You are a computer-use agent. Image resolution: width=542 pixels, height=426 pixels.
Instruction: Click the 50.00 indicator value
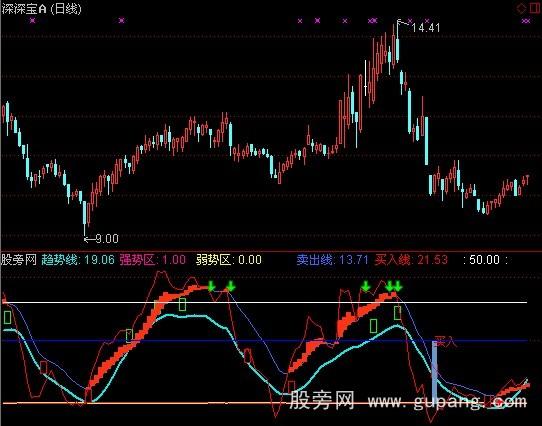[485, 260]
